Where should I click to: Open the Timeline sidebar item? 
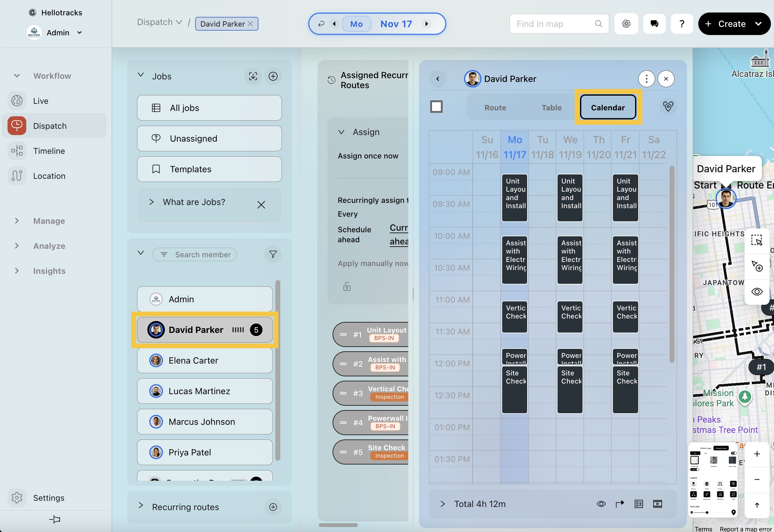(49, 151)
